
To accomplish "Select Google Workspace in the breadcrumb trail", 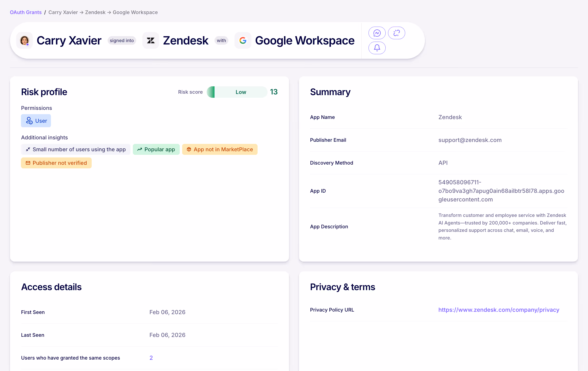I will coord(135,12).
